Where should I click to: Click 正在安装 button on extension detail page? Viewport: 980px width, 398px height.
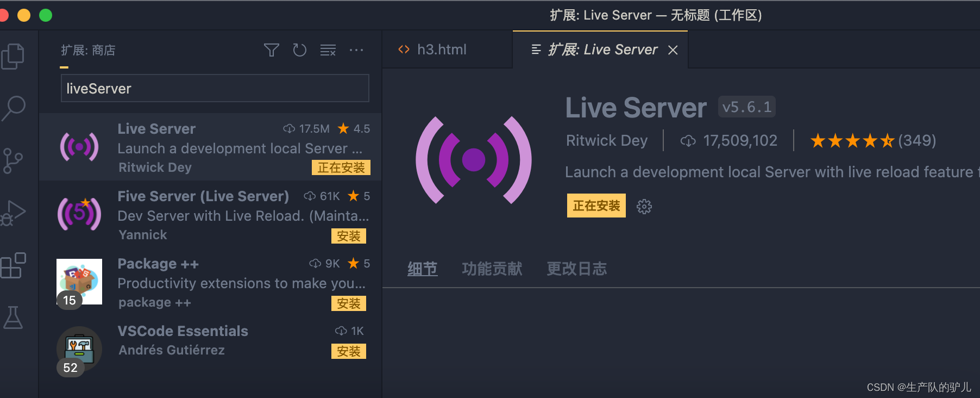tap(596, 206)
